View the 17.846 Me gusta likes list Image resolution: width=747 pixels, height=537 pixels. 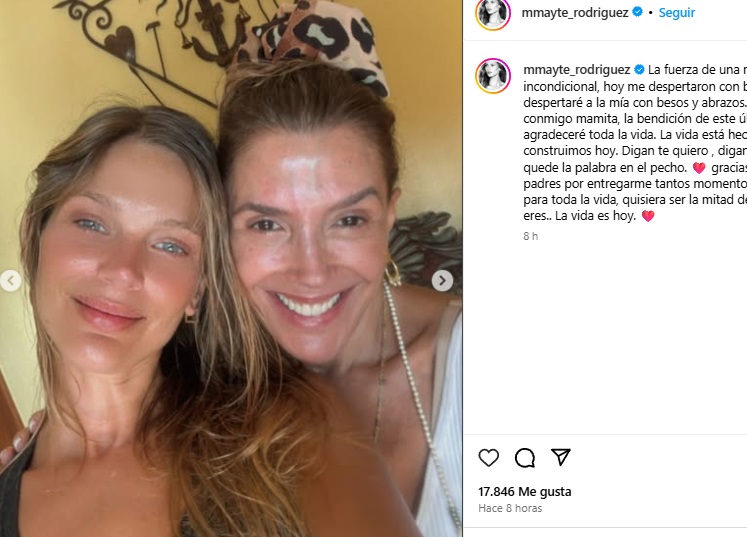point(525,491)
